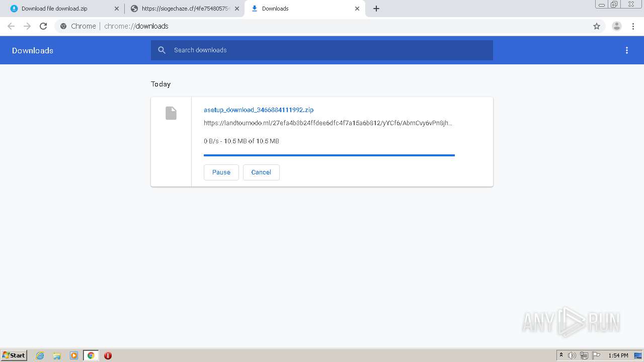644x362 pixels.
Task: Click the Downloads page title
Action: (33, 50)
